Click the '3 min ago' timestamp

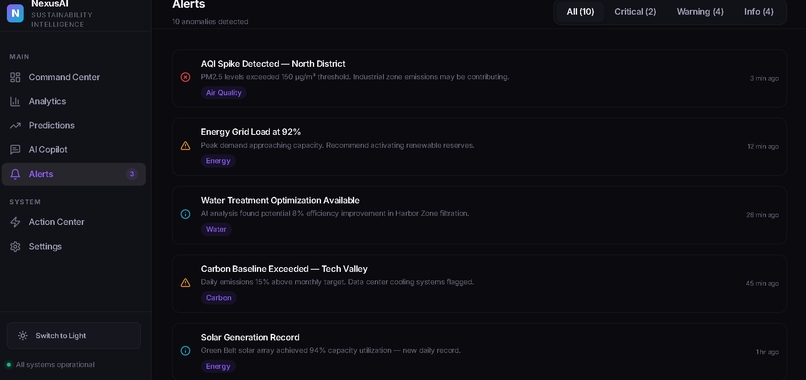[764, 78]
